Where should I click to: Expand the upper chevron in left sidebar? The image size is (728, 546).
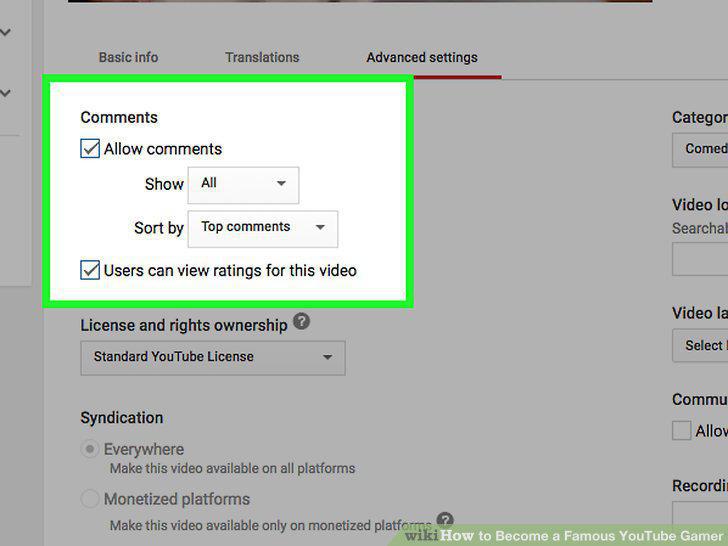(6, 32)
